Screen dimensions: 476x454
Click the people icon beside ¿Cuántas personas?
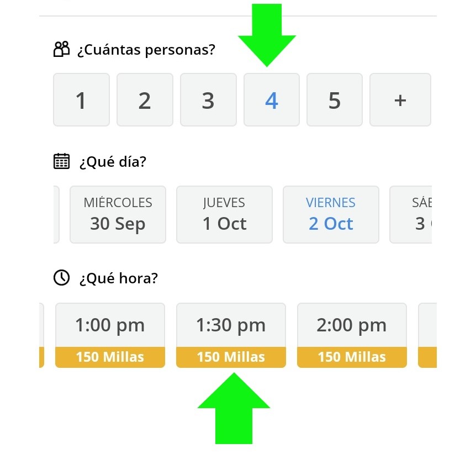point(61,50)
